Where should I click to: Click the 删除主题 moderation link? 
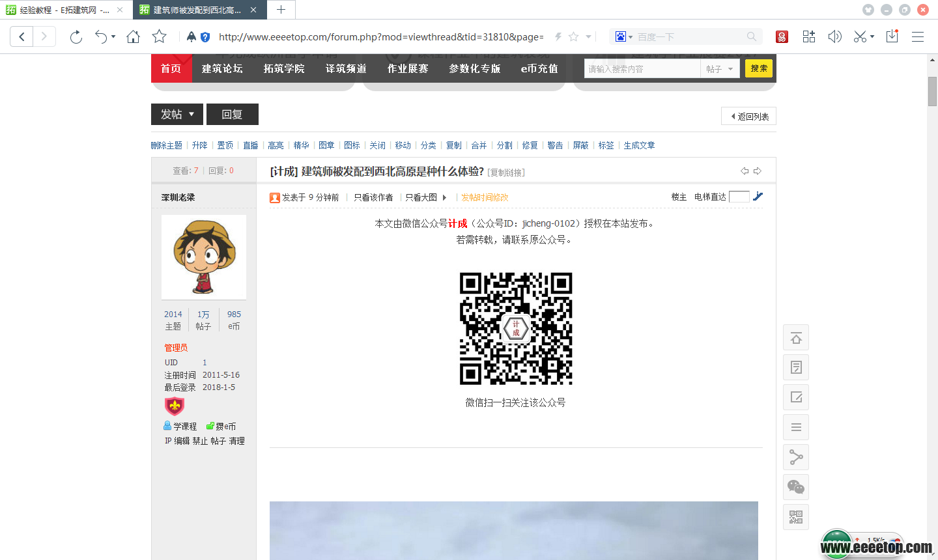[x=167, y=145]
